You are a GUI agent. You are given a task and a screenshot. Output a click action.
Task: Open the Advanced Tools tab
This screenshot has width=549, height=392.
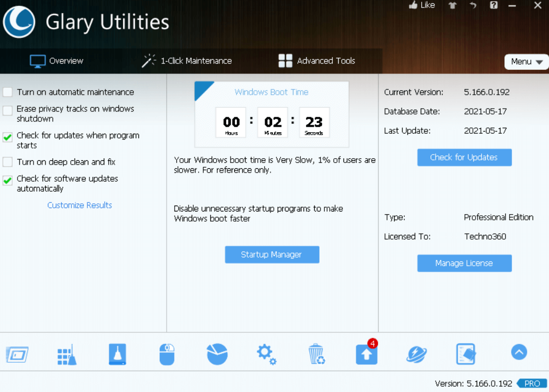point(317,61)
